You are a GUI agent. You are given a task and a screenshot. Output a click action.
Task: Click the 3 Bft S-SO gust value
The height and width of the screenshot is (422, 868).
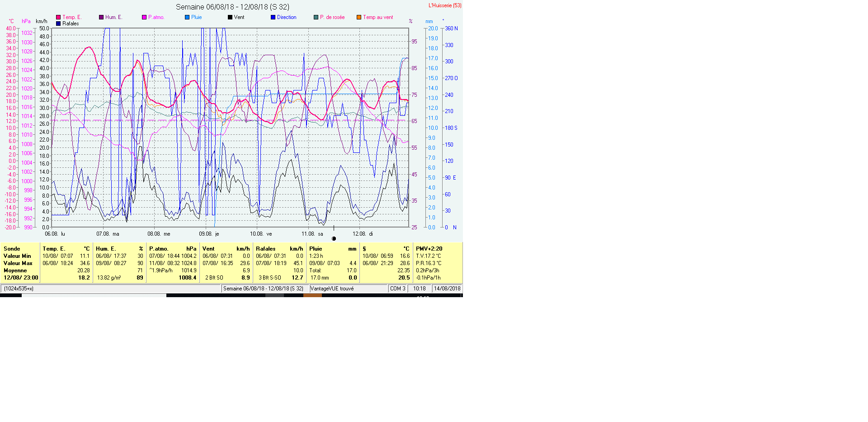pos(270,278)
